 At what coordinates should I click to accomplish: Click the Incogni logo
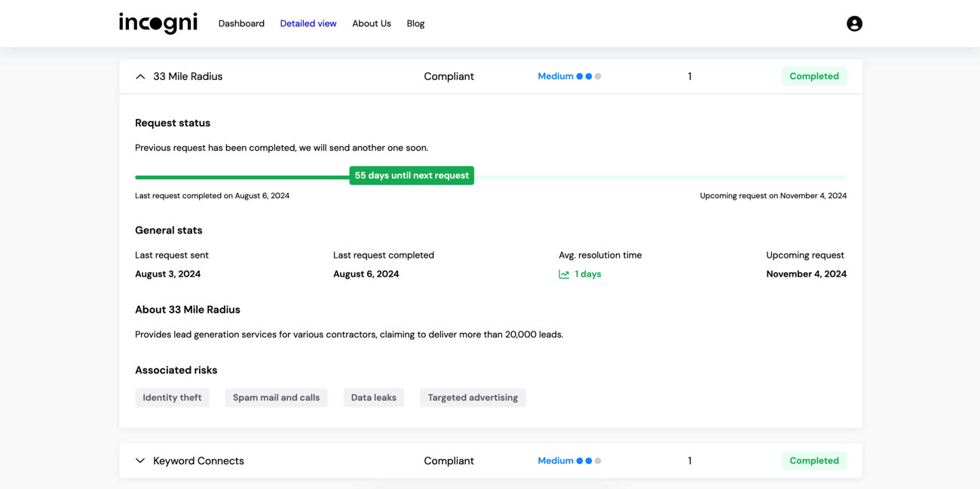pyautogui.click(x=158, y=23)
